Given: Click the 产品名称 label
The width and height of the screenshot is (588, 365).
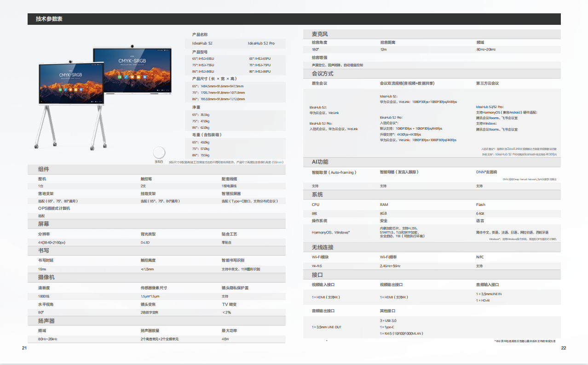Looking at the screenshot, I should pyautogui.click(x=200, y=34).
